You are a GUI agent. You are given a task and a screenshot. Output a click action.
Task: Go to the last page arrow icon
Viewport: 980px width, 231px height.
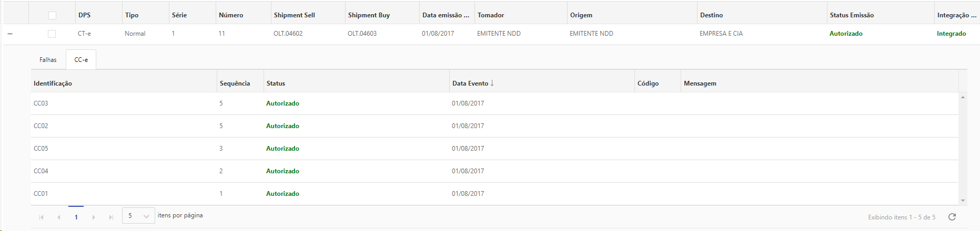point(111,217)
